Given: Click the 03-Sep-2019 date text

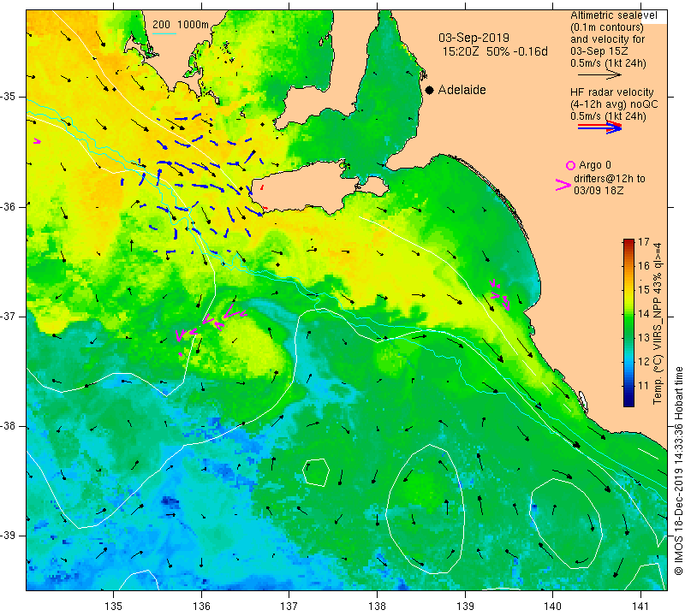Looking at the screenshot, I should [x=474, y=38].
